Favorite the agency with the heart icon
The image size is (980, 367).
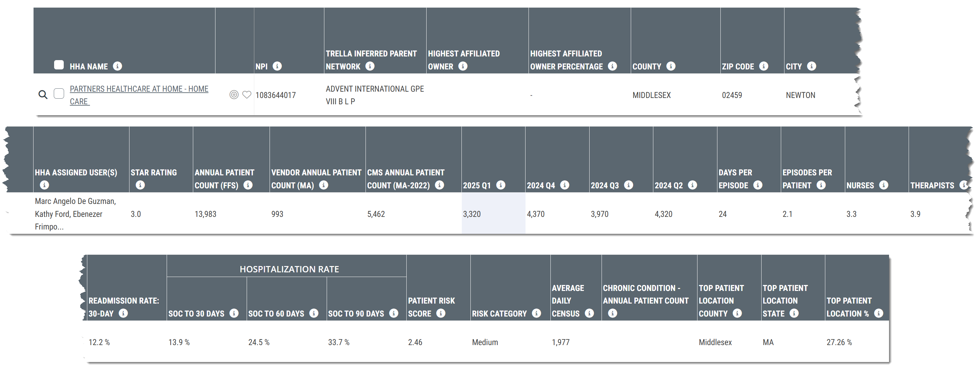pyautogui.click(x=247, y=95)
